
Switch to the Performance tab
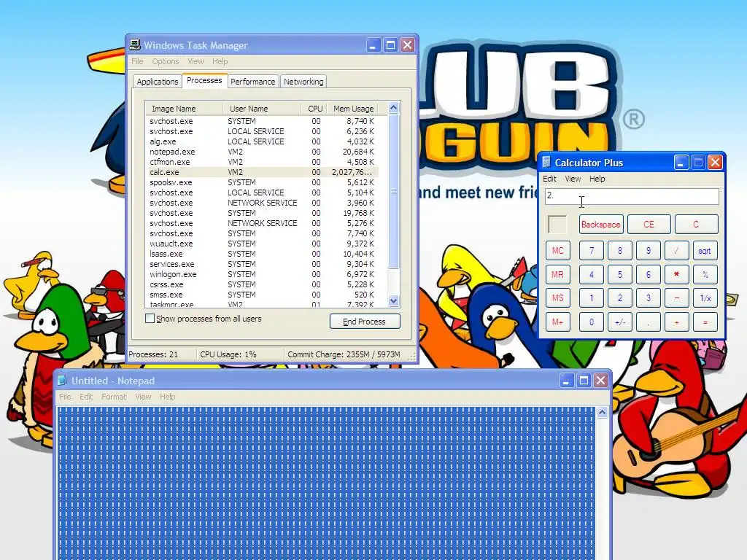(252, 82)
